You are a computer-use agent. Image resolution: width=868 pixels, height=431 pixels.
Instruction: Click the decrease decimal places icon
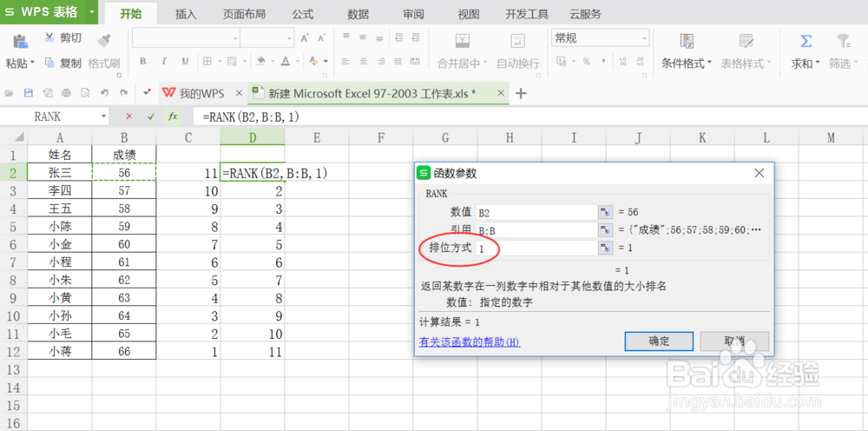coord(641,62)
